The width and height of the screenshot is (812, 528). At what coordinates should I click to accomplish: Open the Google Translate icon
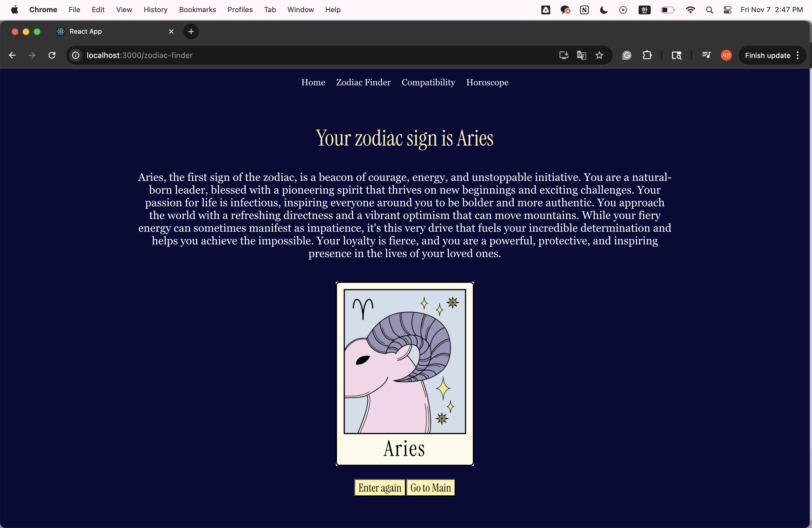coord(581,55)
